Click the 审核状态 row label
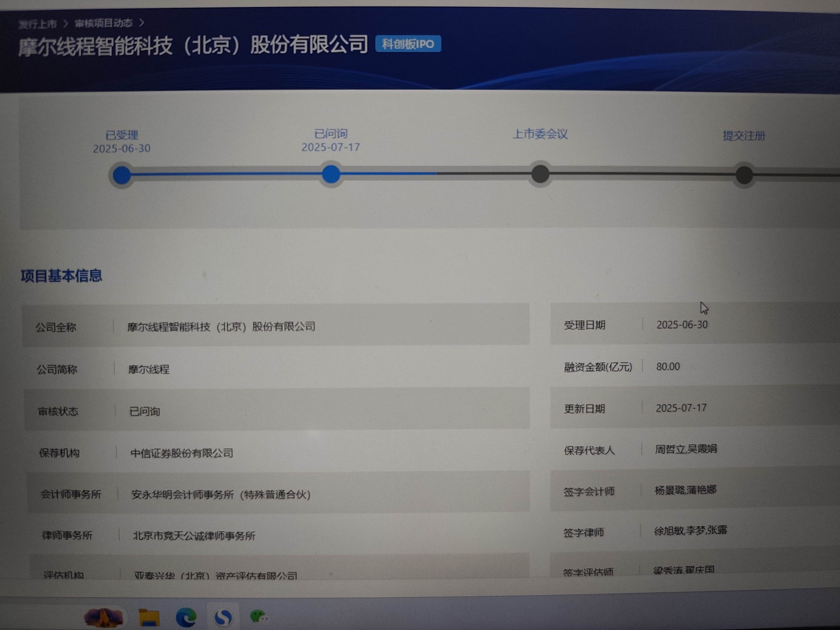This screenshot has width=840, height=630. pos(58,412)
